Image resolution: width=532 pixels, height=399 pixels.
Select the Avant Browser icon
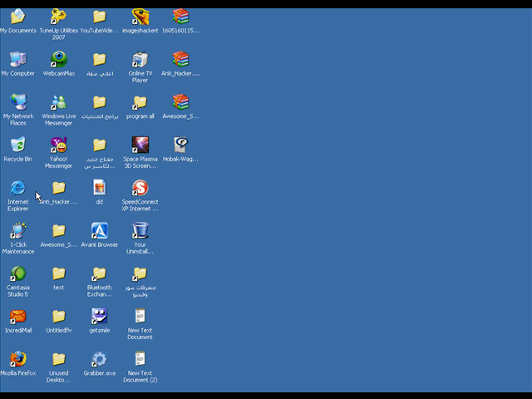coord(100,231)
